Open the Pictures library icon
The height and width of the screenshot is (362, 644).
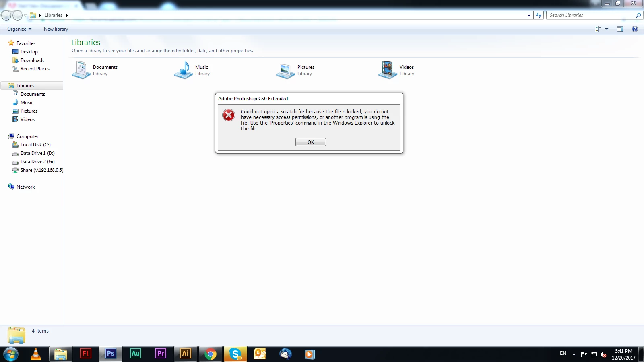pos(285,71)
